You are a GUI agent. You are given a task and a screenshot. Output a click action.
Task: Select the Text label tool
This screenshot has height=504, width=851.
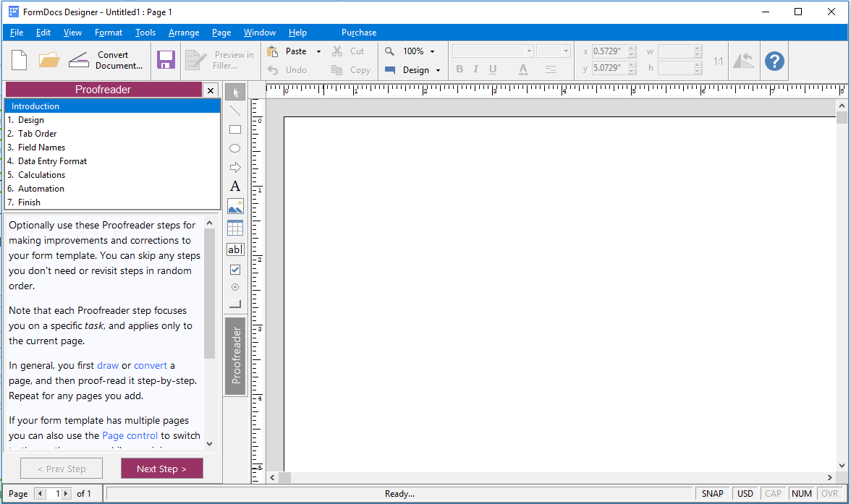(x=235, y=186)
